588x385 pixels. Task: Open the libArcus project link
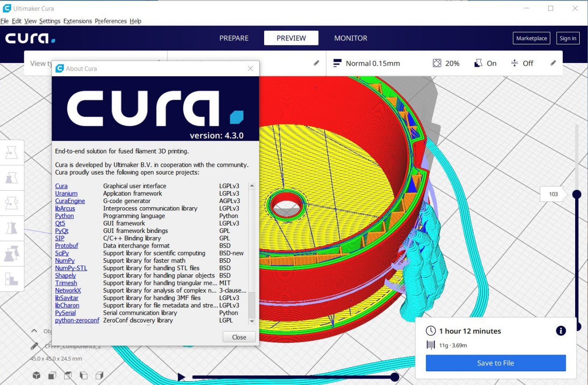click(x=65, y=208)
